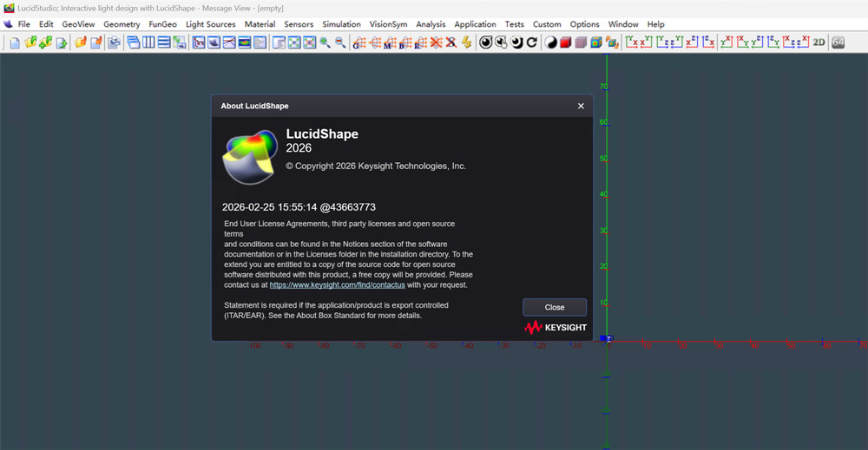Screen dimensions: 868x450
Task: Click the gray 64 toolbar icon
Action: 838,42
